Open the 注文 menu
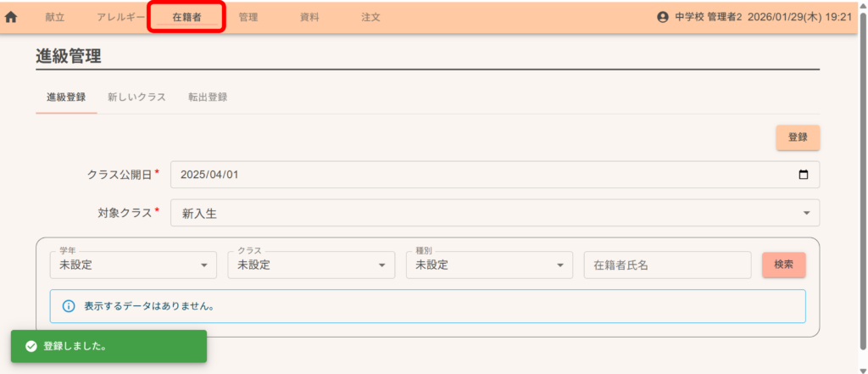This screenshot has height=374, width=868. (370, 17)
